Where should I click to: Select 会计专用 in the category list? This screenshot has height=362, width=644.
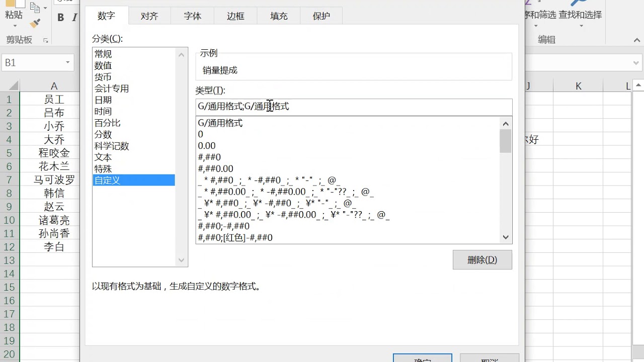point(133,88)
